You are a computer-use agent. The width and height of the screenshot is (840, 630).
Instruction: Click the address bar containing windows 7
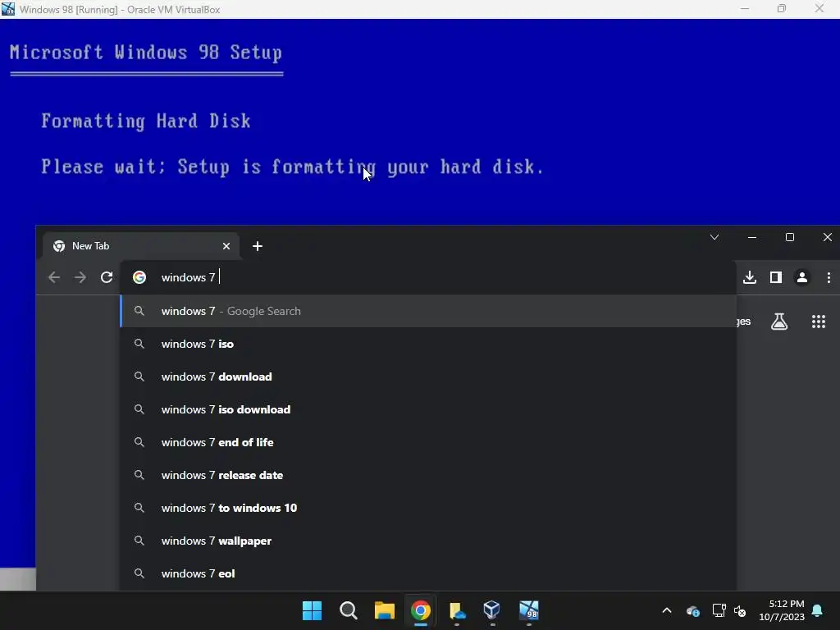point(428,277)
